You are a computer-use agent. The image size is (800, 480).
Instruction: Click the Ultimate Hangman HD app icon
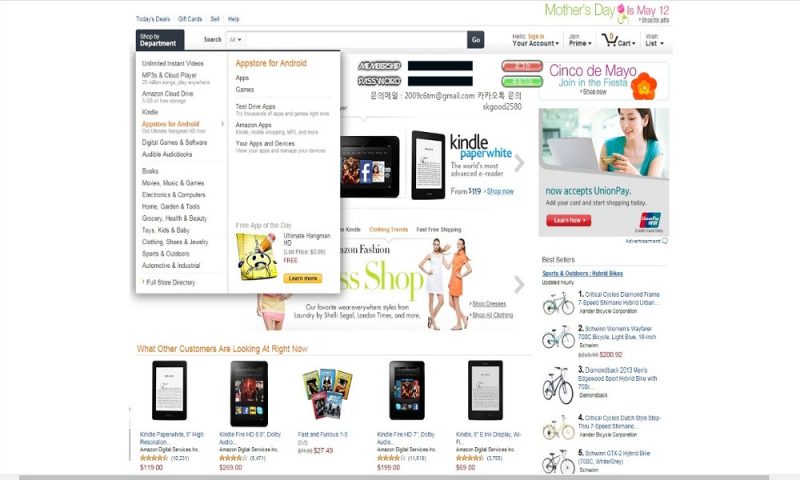coord(257,257)
